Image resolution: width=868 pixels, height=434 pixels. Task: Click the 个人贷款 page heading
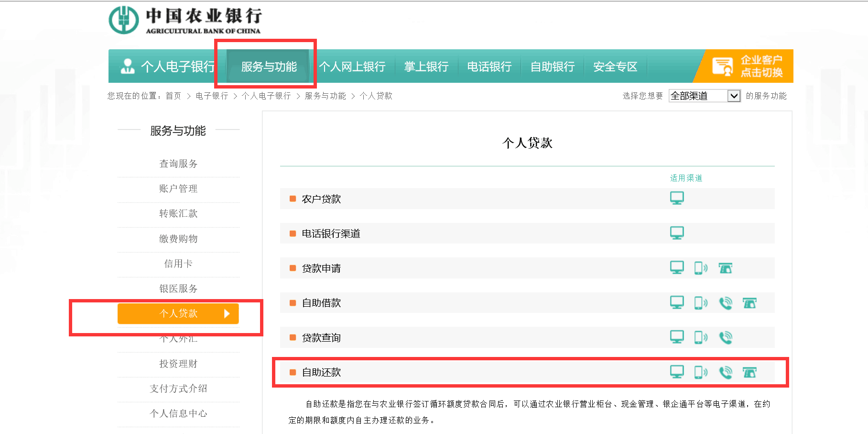click(x=527, y=143)
